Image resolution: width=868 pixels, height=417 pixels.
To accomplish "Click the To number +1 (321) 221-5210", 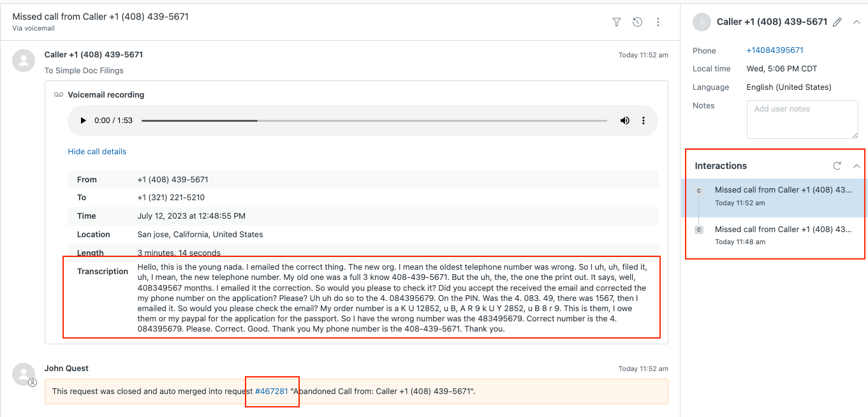I will (171, 198).
